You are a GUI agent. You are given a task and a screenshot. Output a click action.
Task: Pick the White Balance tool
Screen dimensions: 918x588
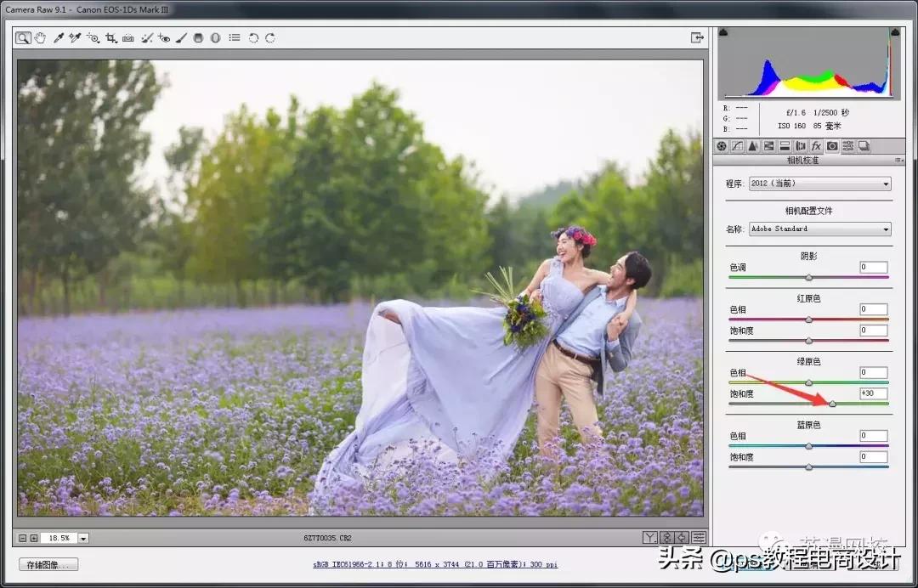[x=59, y=37]
